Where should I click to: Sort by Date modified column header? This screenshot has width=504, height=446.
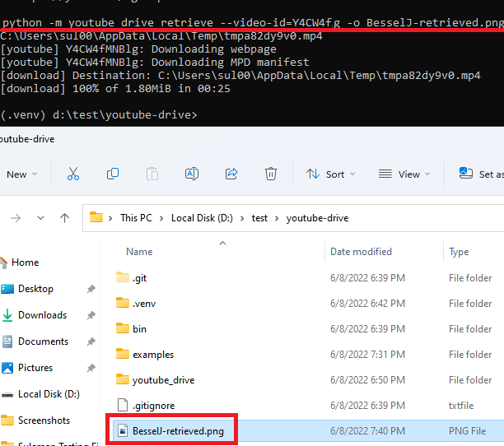click(x=361, y=252)
